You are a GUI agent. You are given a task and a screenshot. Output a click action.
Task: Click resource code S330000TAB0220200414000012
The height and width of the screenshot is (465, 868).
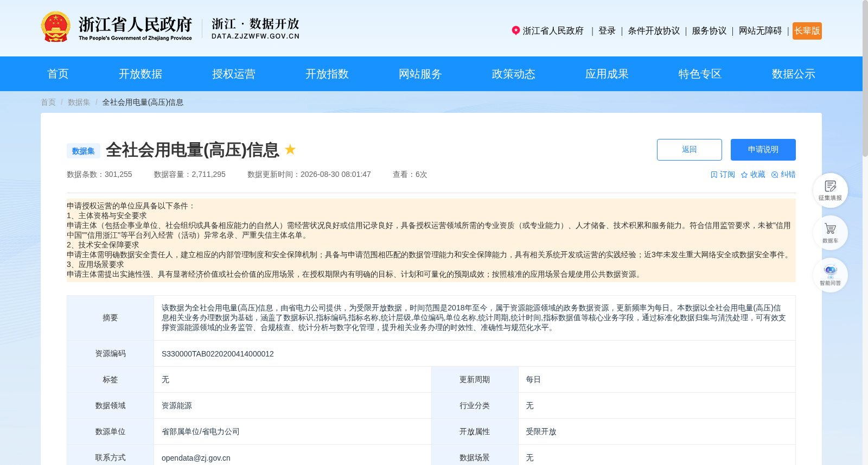click(x=218, y=354)
